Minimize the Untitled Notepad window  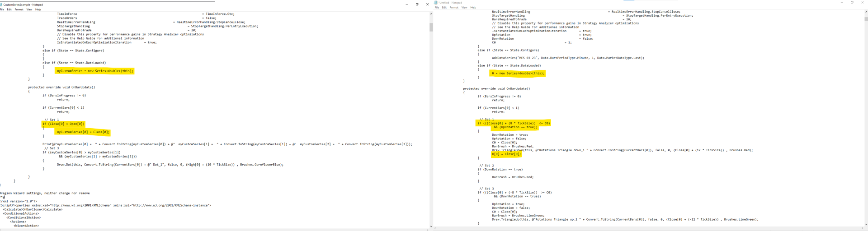coord(842,2)
